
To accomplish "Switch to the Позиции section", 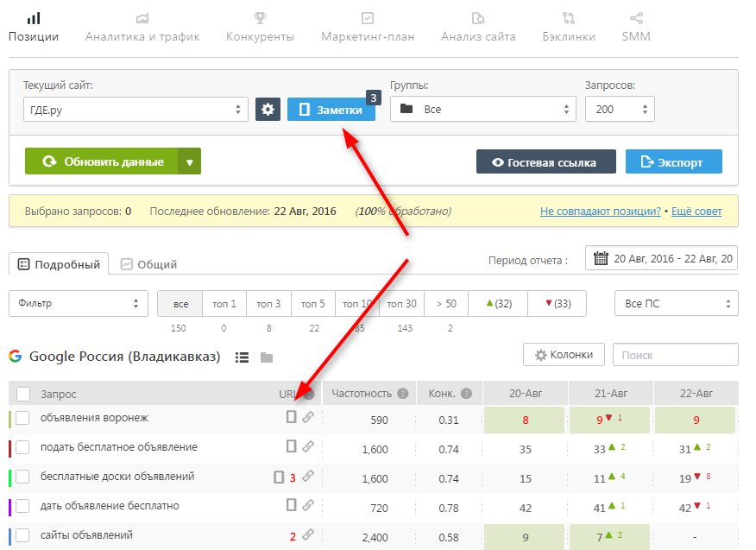I will (x=34, y=28).
